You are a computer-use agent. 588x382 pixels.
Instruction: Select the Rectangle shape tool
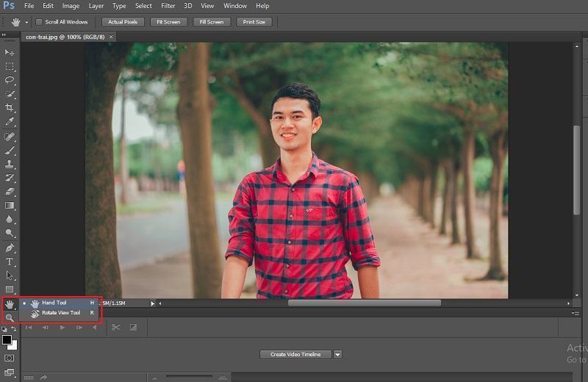10,289
